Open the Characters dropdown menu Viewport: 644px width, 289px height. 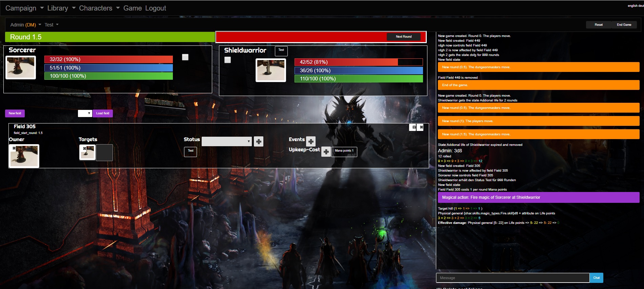click(x=99, y=8)
